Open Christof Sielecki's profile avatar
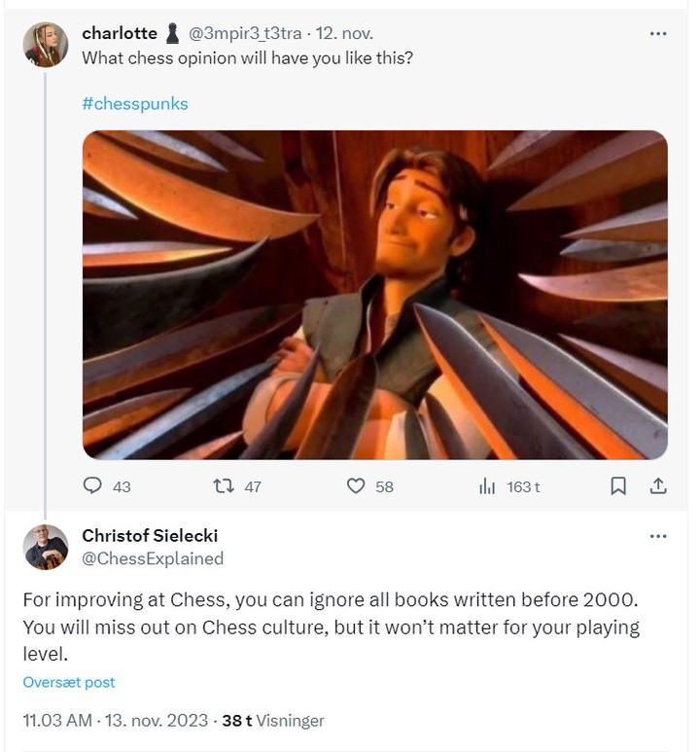The height and width of the screenshot is (752, 700). (x=46, y=547)
